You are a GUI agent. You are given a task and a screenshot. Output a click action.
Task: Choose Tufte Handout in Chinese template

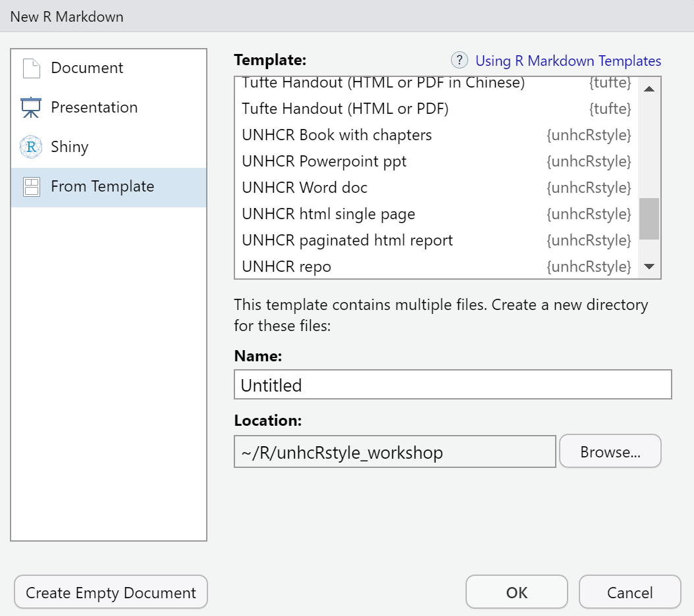[x=437, y=84]
